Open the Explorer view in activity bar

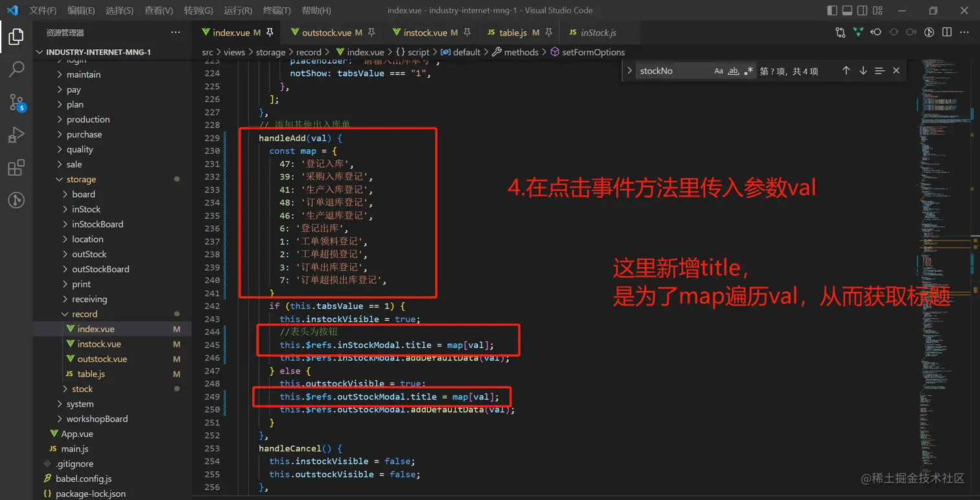tap(16, 36)
